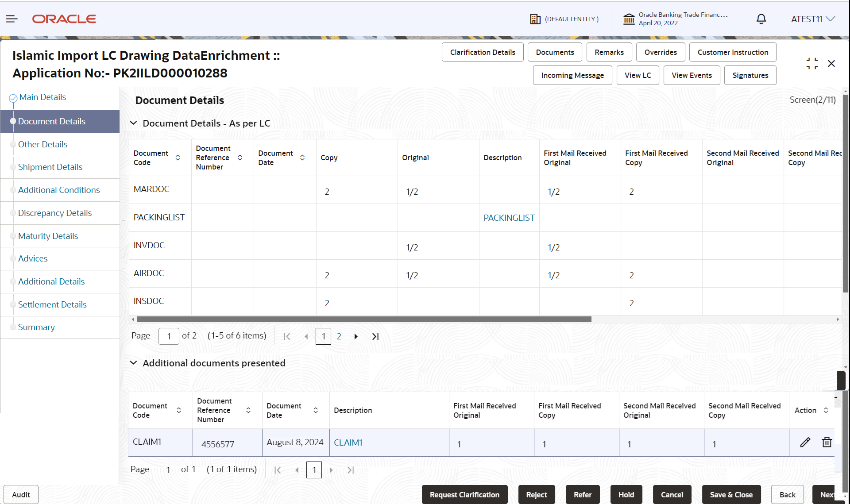Click the horizontal table scrollbar
The width and height of the screenshot is (850, 504).
coord(363,319)
